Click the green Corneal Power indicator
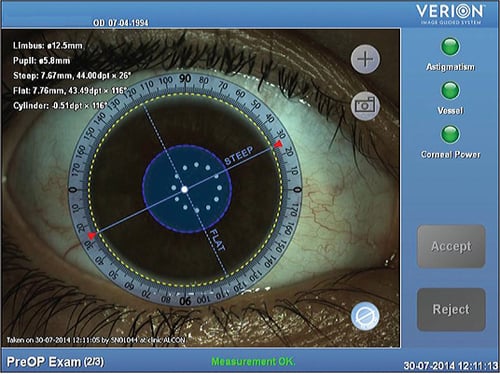Image resolution: width=500 pixels, height=374 pixels. pyautogui.click(x=450, y=134)
